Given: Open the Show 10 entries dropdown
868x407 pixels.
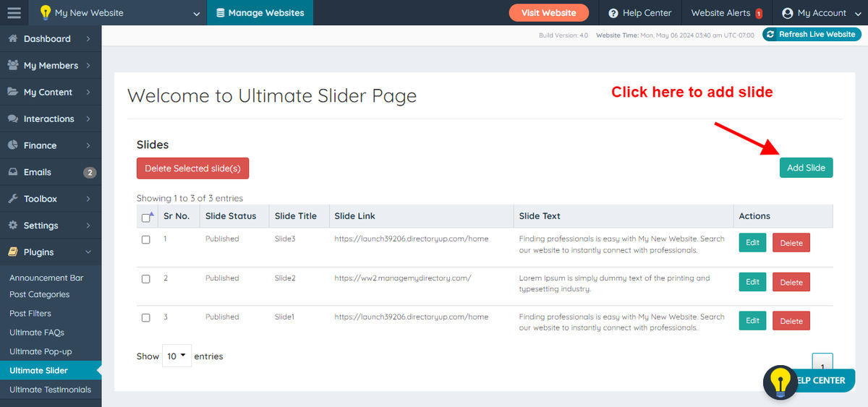Looking at the screenshot, I should tap(176, 356).
